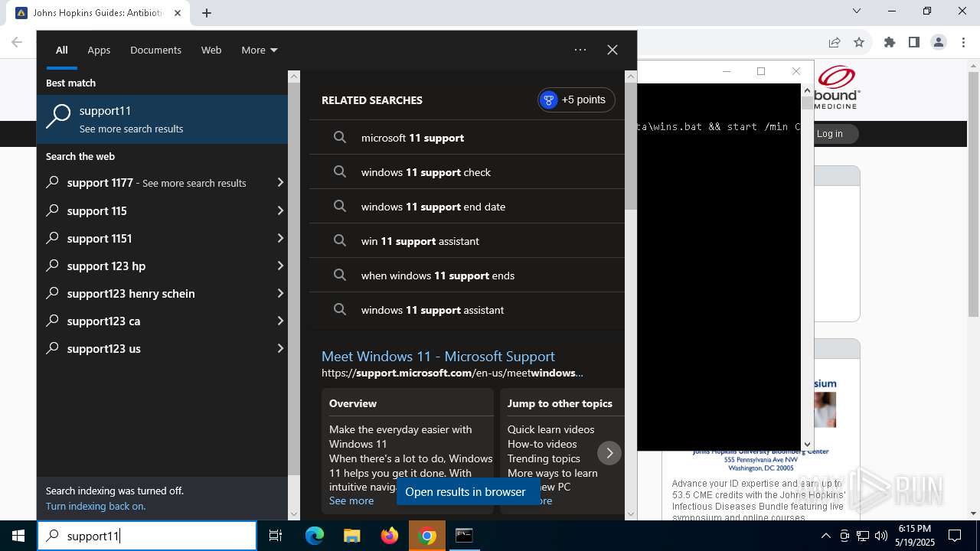980x551 pixels.
Task: Search microsoft 11 support related query
Action: click(x=467, y=138)
